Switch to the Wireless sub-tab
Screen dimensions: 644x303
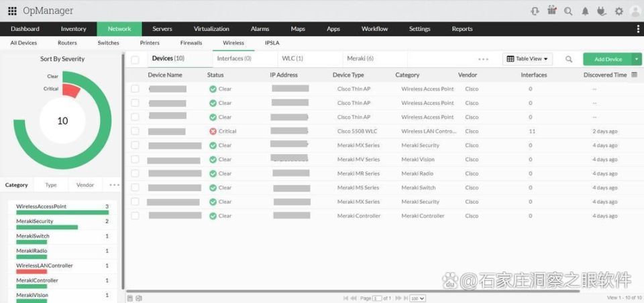(x=233, y=43)
